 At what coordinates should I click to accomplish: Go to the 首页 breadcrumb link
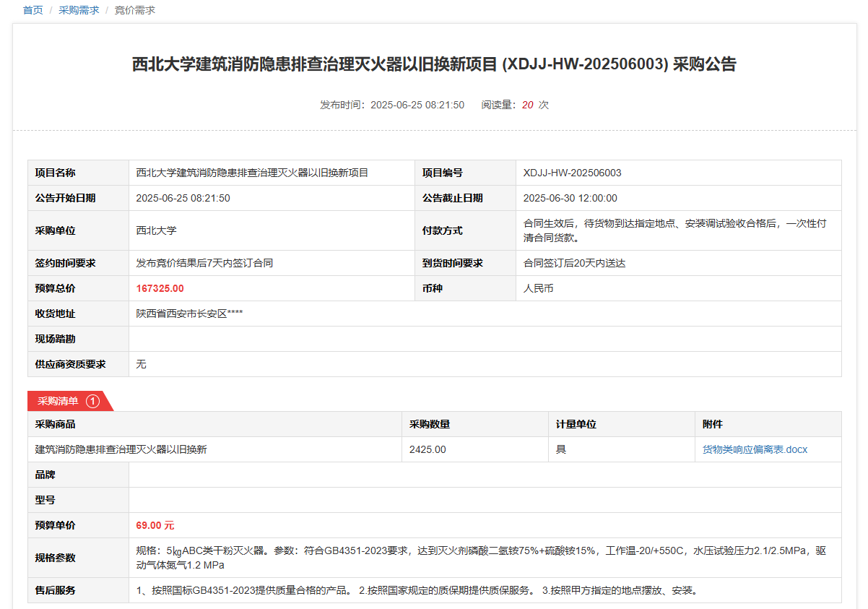tap(33, 10)
